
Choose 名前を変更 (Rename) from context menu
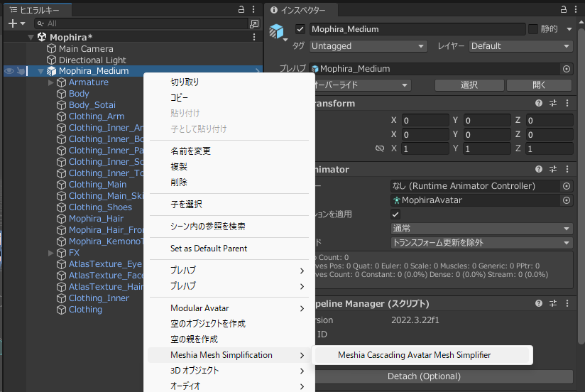pyautogui.click(x=229, y=151)
